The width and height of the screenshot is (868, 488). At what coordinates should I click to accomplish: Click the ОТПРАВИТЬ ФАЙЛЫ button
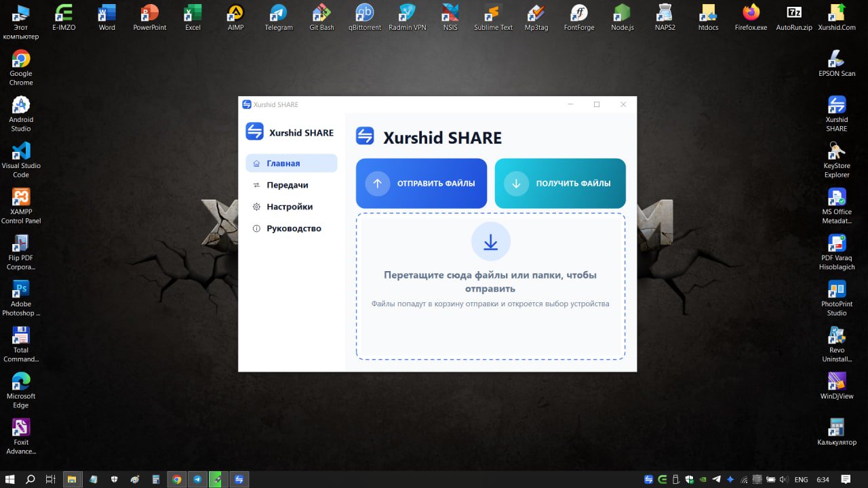[421, 183]
